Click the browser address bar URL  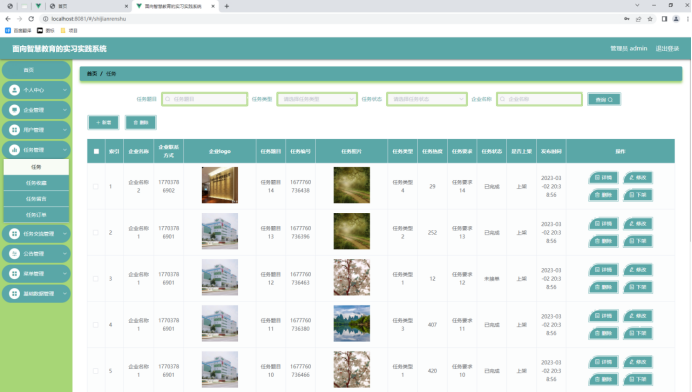click(x=89, y=19)
